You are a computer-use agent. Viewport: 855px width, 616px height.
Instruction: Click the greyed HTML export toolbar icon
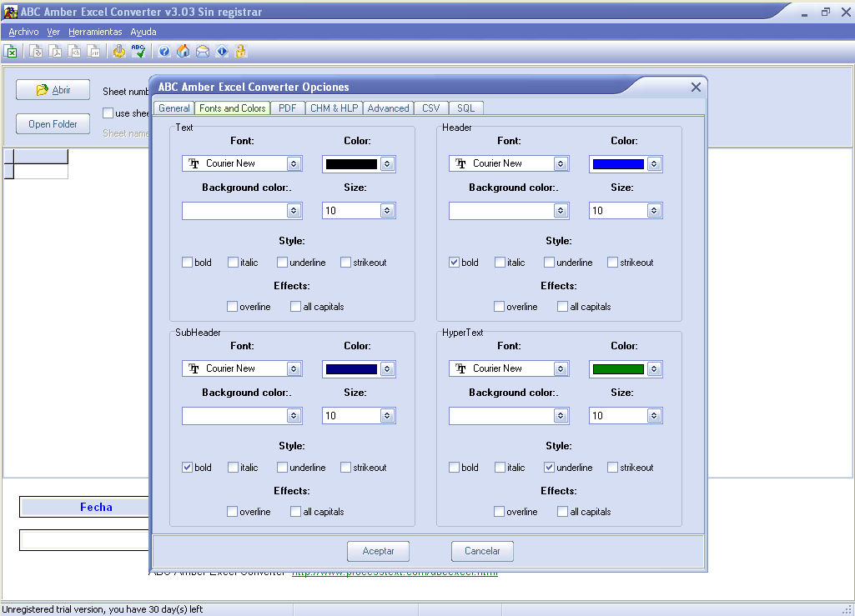[x=74, y=52]
